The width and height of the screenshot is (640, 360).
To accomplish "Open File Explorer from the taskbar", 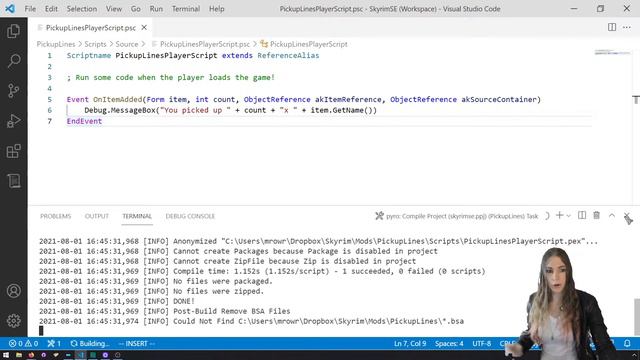I will 19,355.
